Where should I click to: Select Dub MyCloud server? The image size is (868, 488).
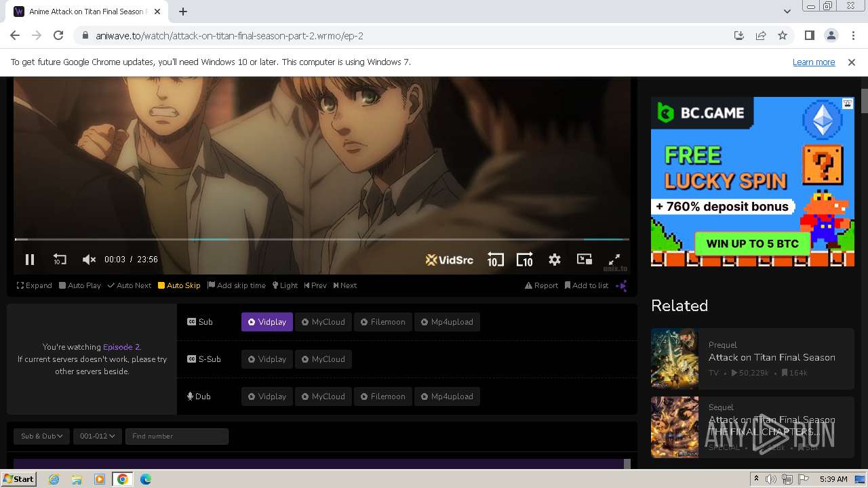(x=323, y=396)
